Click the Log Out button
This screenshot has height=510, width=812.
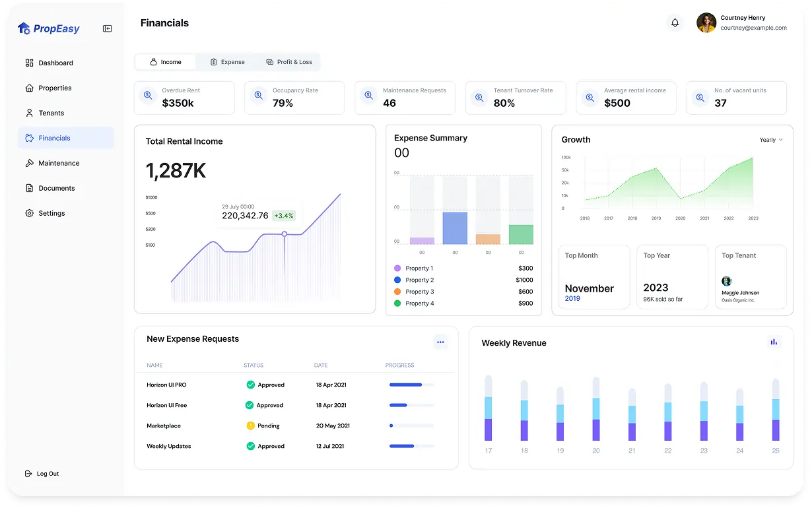pyautogui.click(x=42, y=474)
